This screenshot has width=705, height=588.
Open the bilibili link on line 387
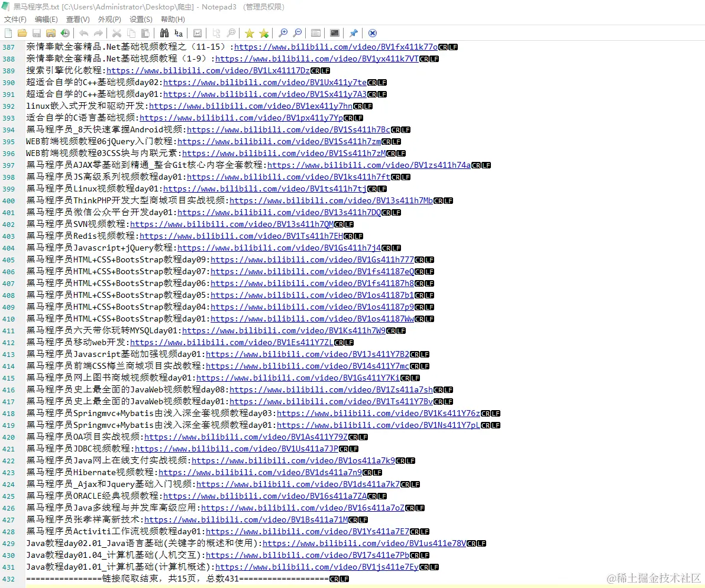point(336,47)
